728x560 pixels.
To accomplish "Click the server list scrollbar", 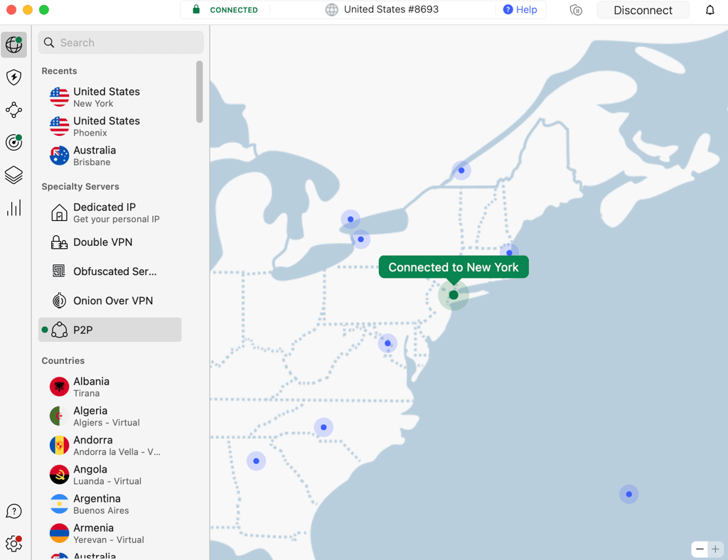I will point(200,92).
